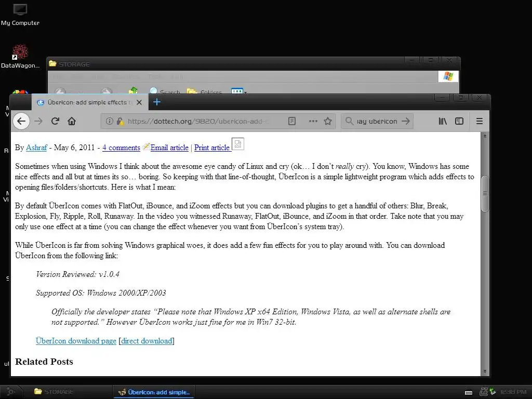Screen dimensions: 532x399
Task: Open the start menu button on taskbar
Action: click(x=11, y=392)
